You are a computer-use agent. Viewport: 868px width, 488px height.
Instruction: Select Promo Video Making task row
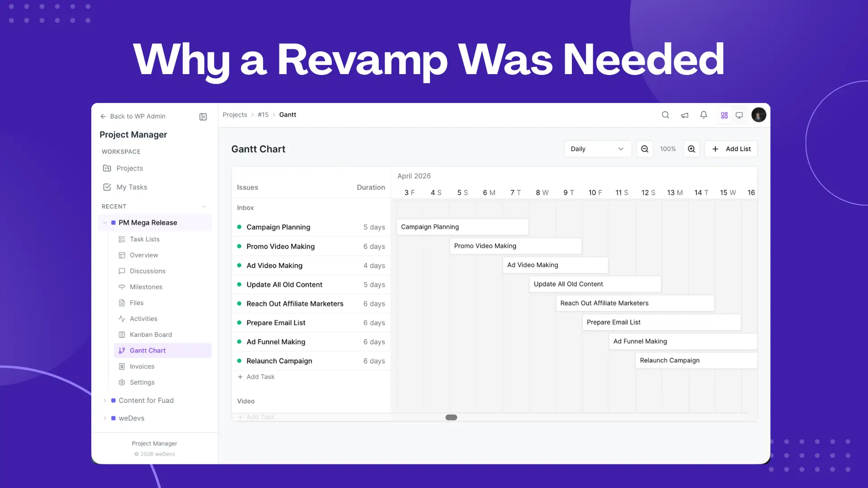point(311,246)
